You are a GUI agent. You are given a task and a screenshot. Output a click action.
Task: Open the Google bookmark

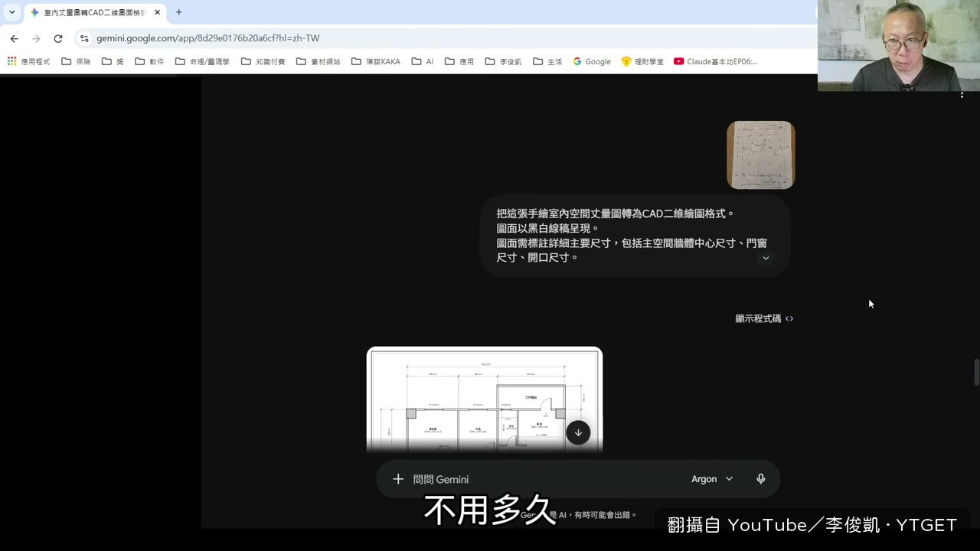[x=592, y=61]
